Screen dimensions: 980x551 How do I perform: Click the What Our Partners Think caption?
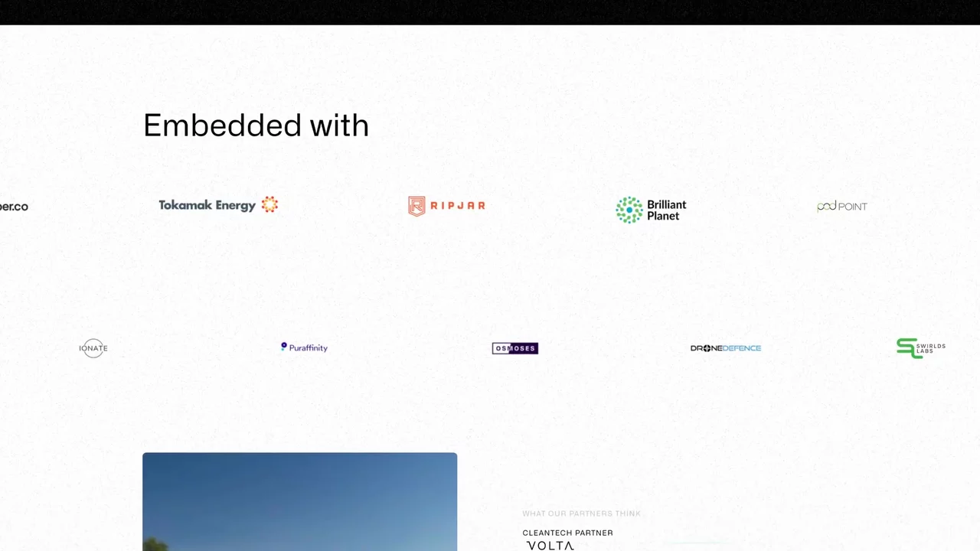coord(581,514)
